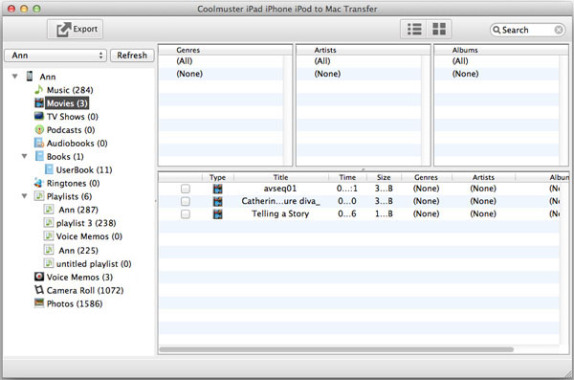Click the Ann (225) playlist icon
Screen dimensions: 574x380
(x=48, y=250)
